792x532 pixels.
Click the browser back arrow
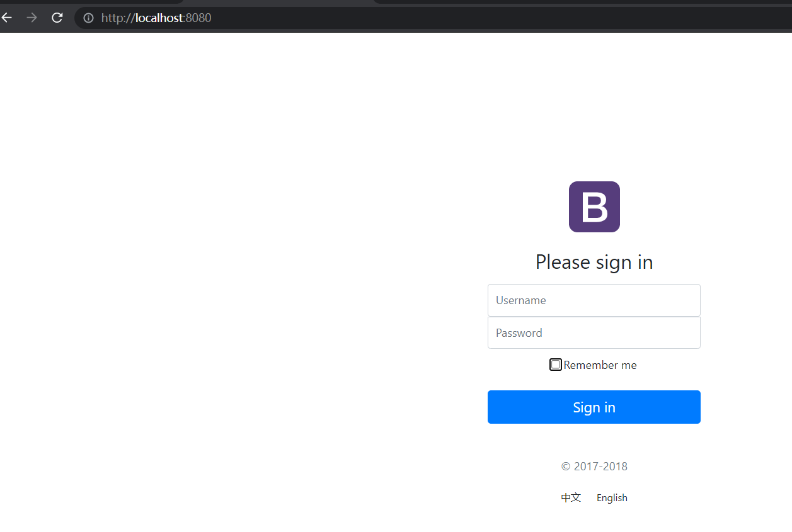[x=6, y=18]
